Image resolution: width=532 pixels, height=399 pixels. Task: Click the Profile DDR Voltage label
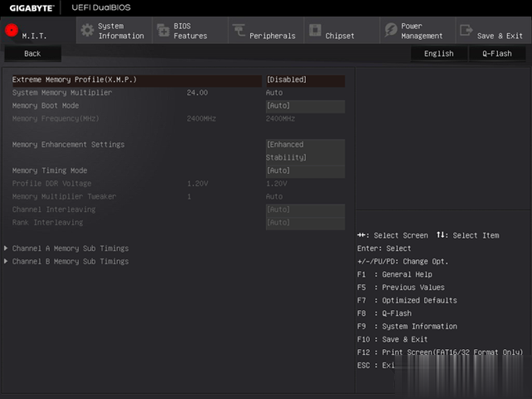[x=52, y=184]
